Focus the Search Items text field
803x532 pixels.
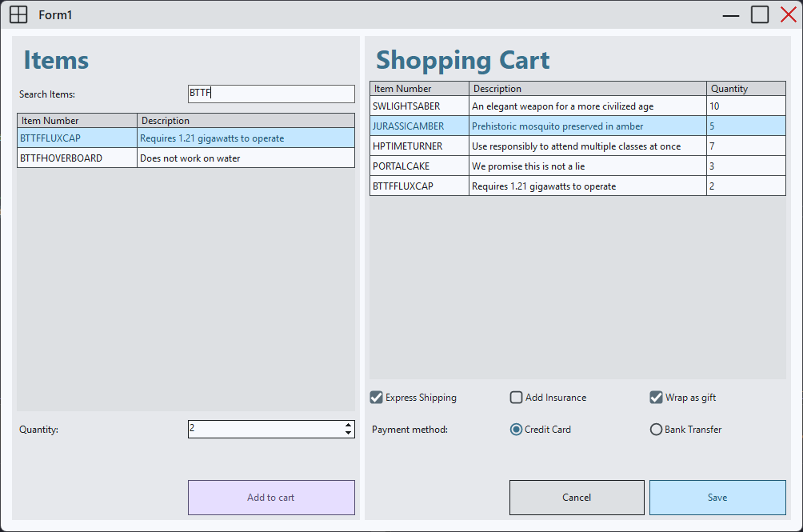click(271, 94)
